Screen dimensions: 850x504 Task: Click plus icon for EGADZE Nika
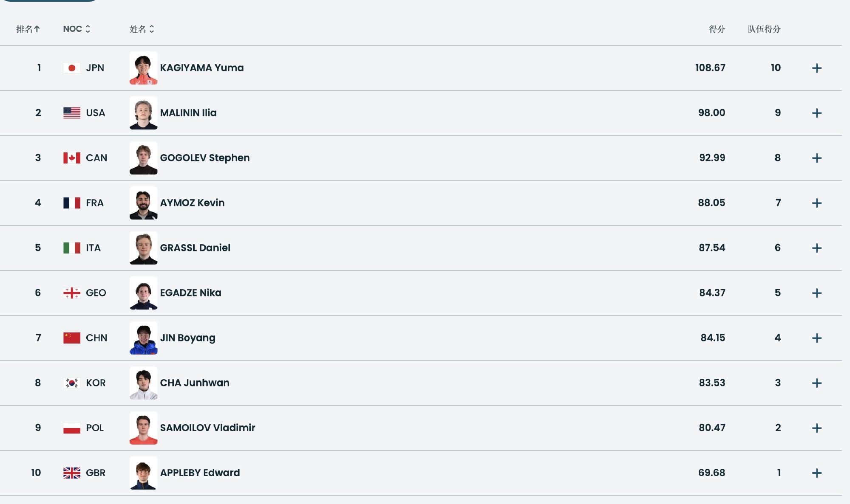[x=816, y=293]
